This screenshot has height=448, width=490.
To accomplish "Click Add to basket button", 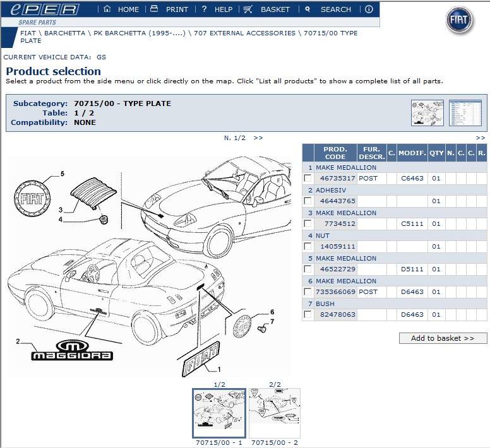I will [443, 338].
